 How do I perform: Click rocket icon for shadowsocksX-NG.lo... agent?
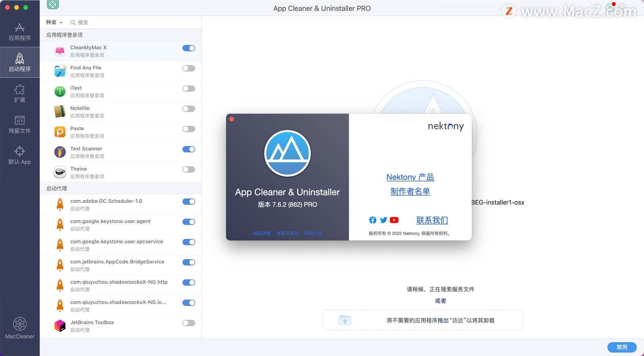60,306
